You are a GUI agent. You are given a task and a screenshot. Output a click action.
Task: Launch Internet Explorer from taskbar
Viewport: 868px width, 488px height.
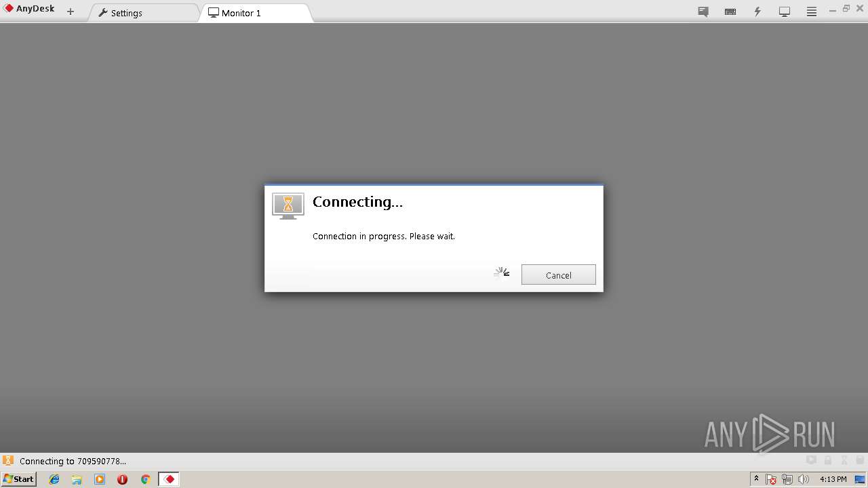coord(54,479)
